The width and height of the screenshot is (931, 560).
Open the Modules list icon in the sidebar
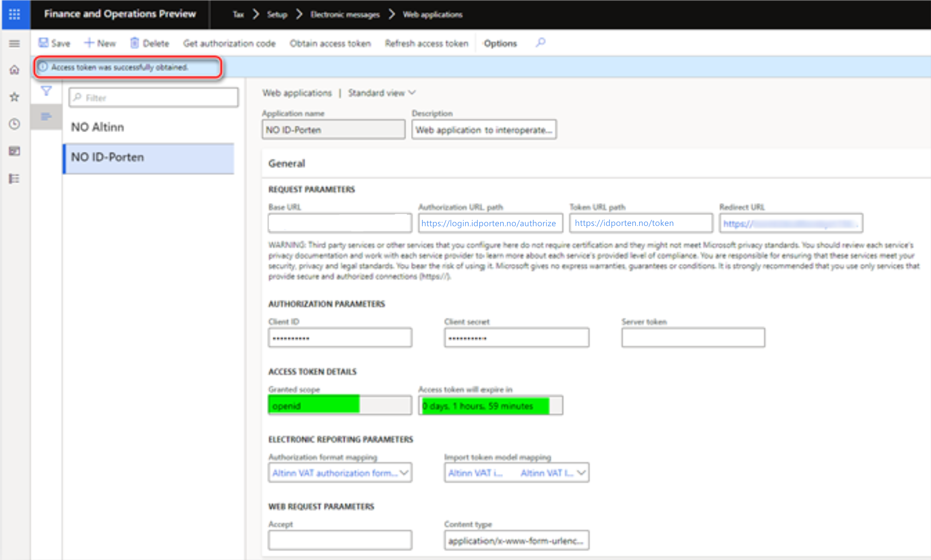pos(14,179)
